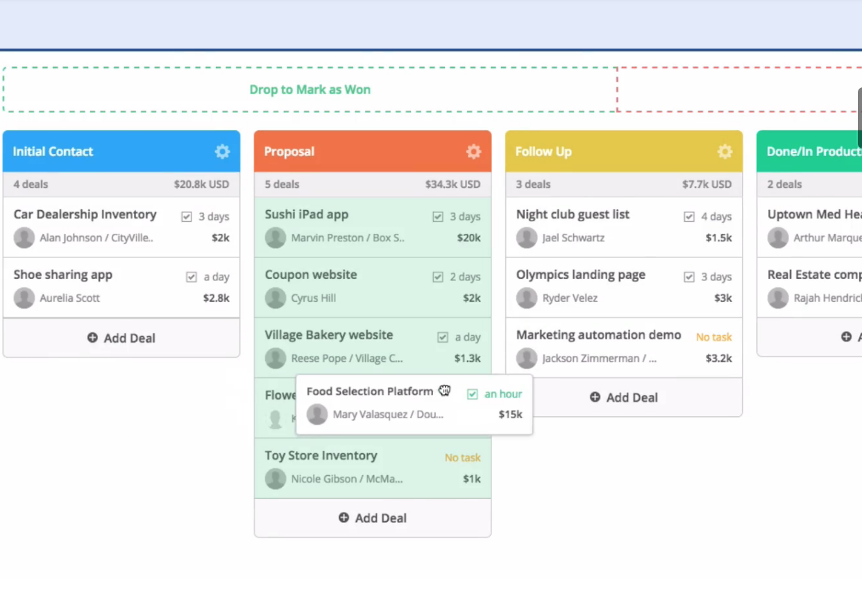
Task: Click Aurelia Scott avatar on Shoe sharing app
Action: (x=24, y=296)
